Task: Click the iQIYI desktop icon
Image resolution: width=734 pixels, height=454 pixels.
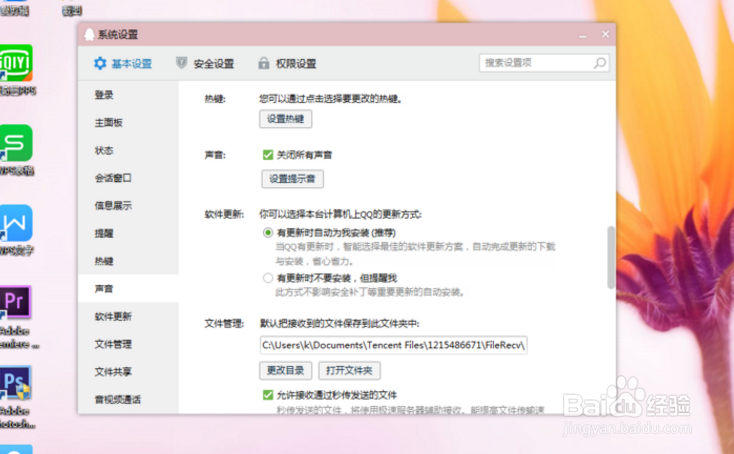Action: coord(16,63)
